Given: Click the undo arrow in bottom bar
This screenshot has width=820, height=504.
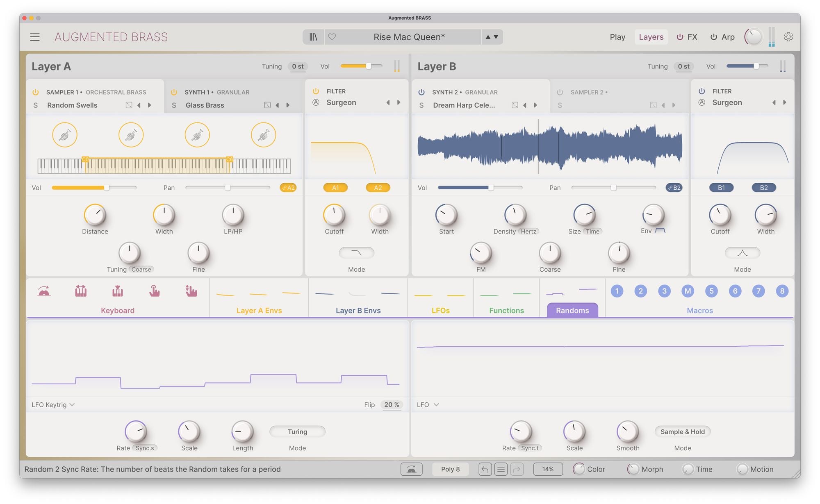Looking at the screenshot, I should [485, 469].
